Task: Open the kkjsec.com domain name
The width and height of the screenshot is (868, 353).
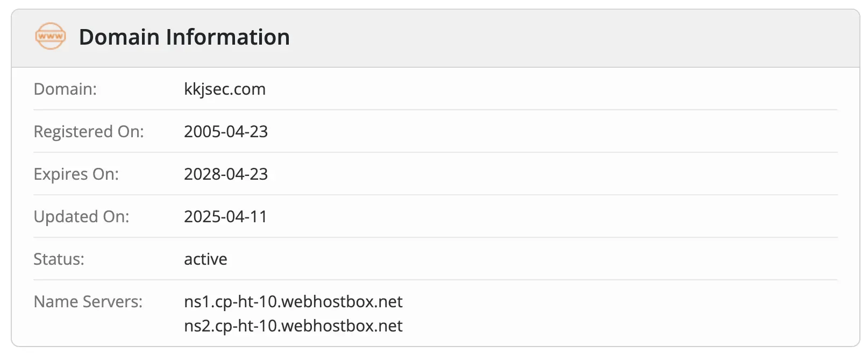Action: [224, 89]
